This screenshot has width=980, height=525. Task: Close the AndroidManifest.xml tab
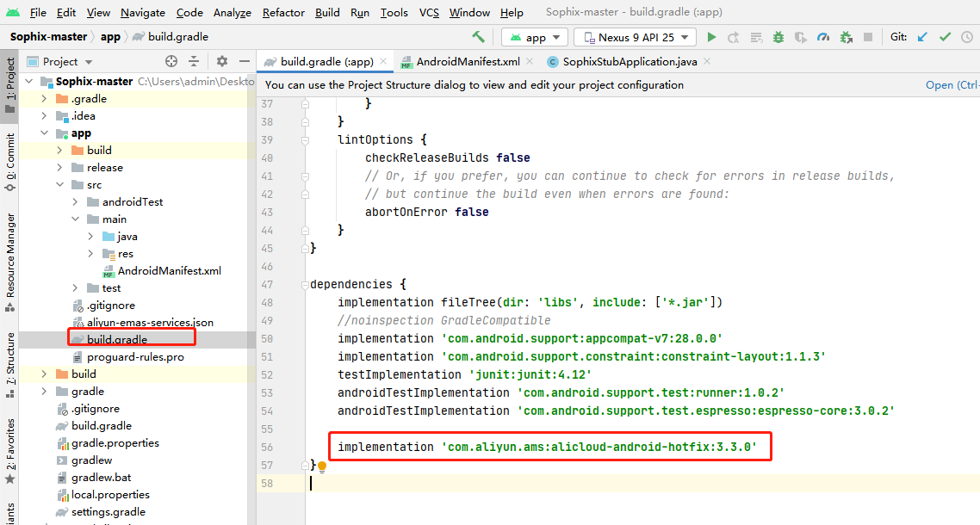pyautogui.click(x=530, y=61)
